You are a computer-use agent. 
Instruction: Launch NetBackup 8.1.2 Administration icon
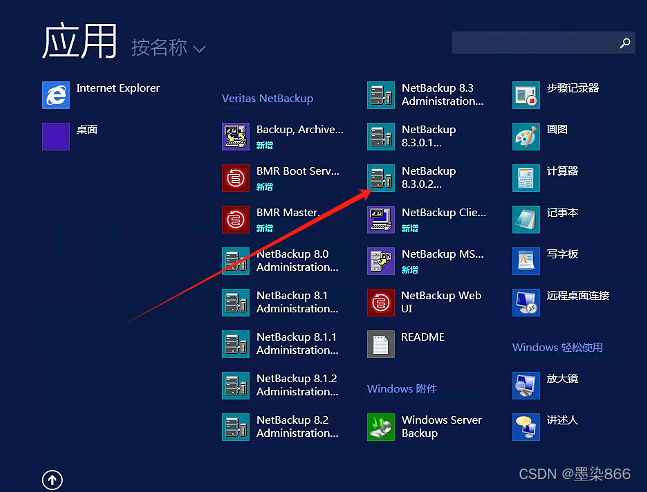coord(236,386)
